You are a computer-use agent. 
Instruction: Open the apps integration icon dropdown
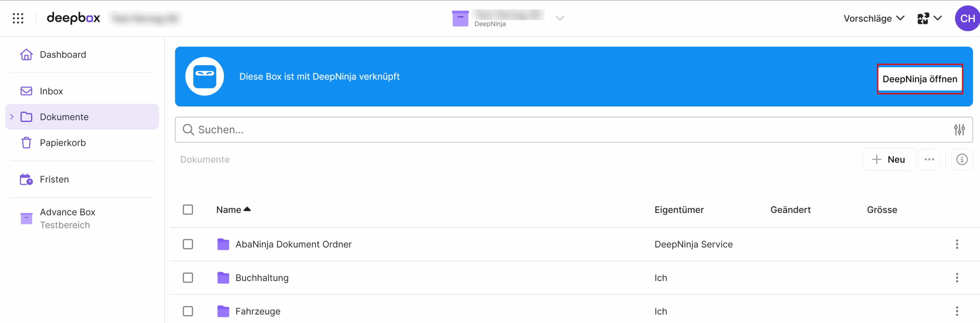[929, 18]
